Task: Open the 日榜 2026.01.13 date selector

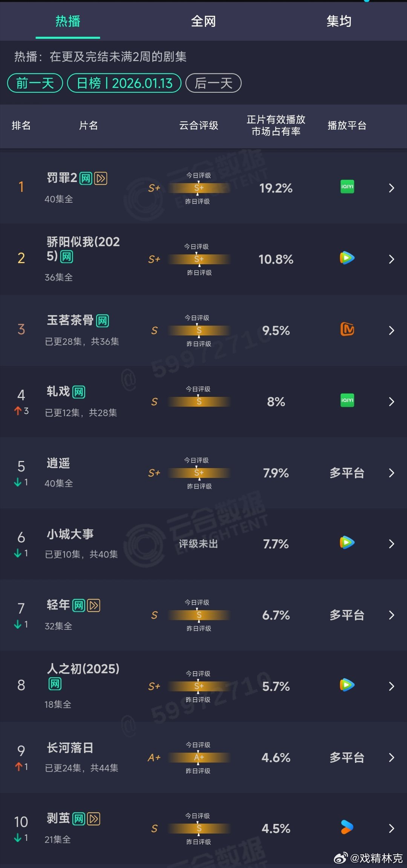Action: click(x=124, y=83)
